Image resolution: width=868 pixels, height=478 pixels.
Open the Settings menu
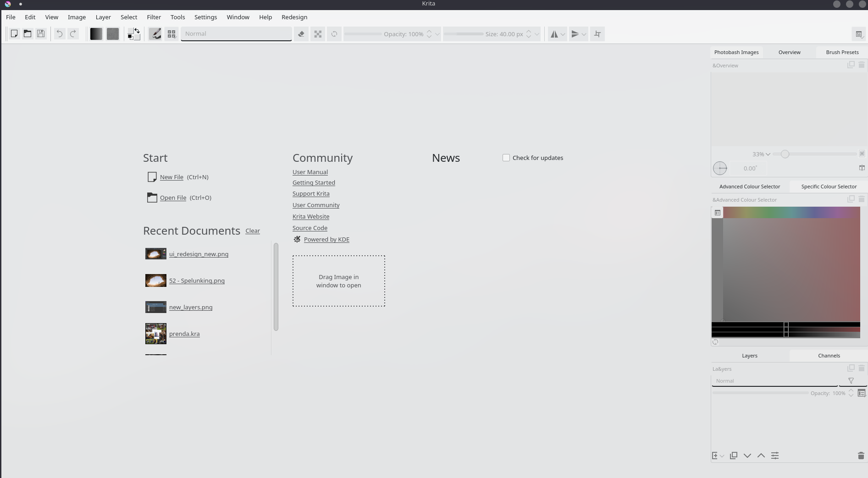(x=205, y=17)
